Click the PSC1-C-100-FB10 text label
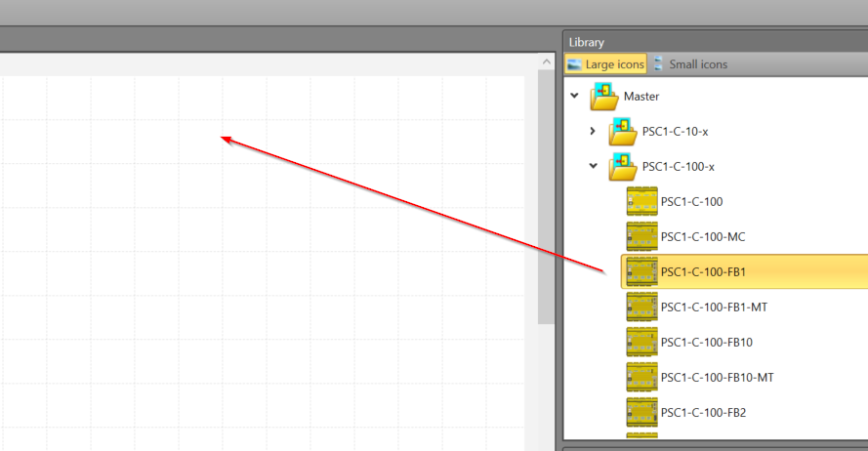This screenshot has width=868, height=451. pos(707,343)
